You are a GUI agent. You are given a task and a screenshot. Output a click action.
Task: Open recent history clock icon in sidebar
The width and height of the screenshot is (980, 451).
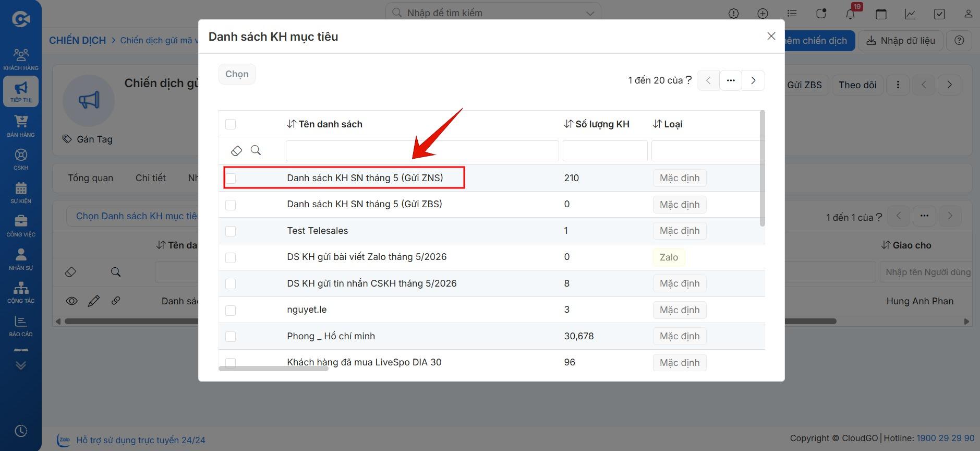click(x=21, y=431)
